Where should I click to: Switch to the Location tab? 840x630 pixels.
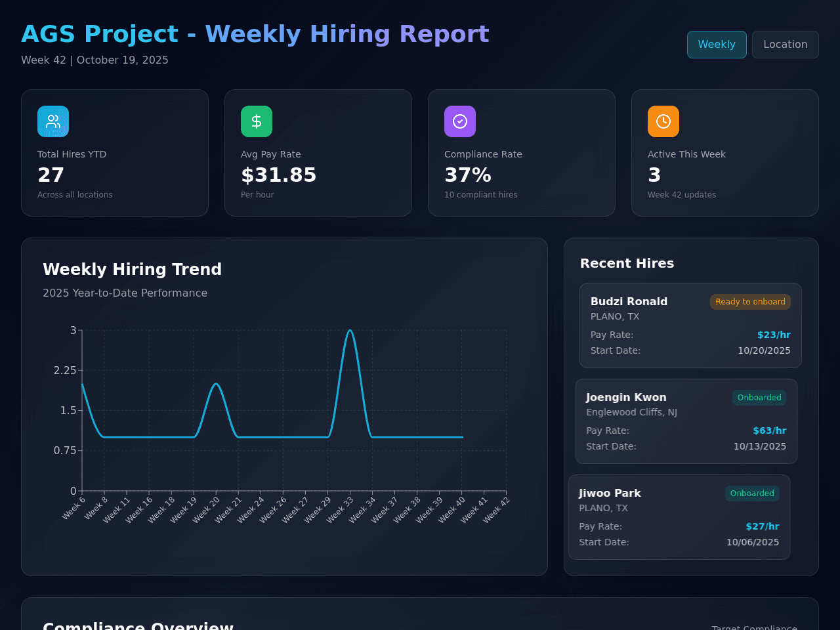tap(786, 45)
